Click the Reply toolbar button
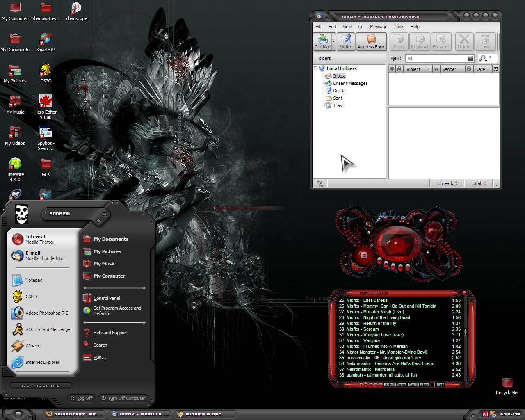The image size is (525, 420). point(399,41)
